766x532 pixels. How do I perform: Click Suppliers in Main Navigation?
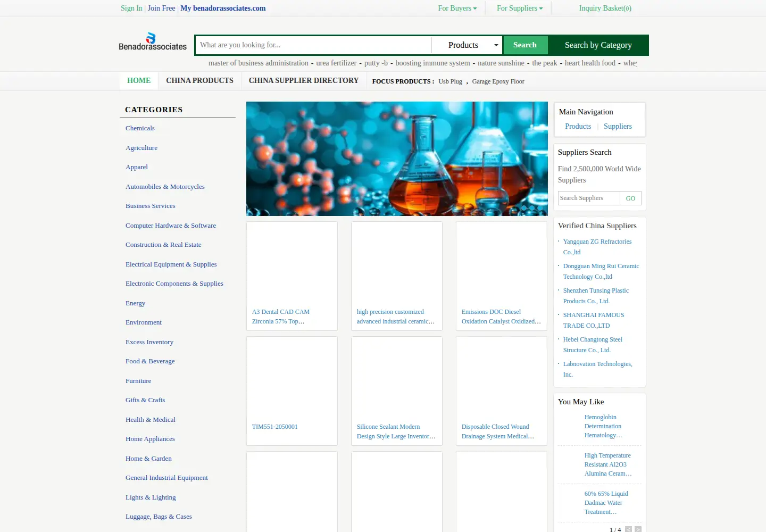pyautogui.click(x=618, y=127)
